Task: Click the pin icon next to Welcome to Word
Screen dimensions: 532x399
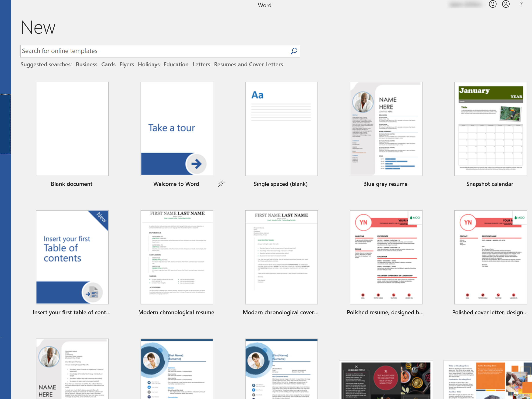Action: 221,183
